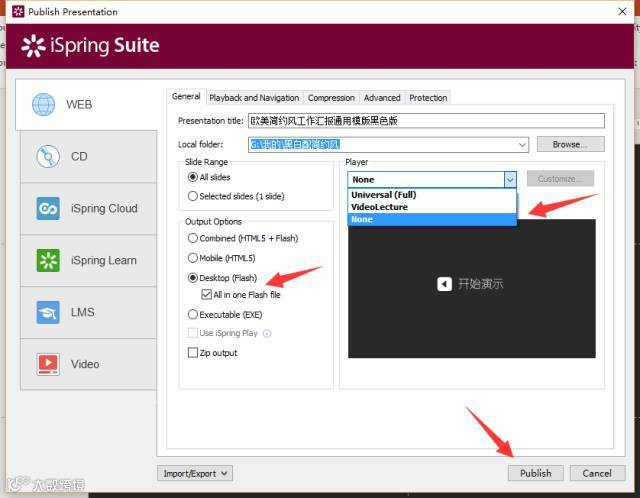
Task: Choose VideoLecture in player list
Action: [x=432, y=207]
